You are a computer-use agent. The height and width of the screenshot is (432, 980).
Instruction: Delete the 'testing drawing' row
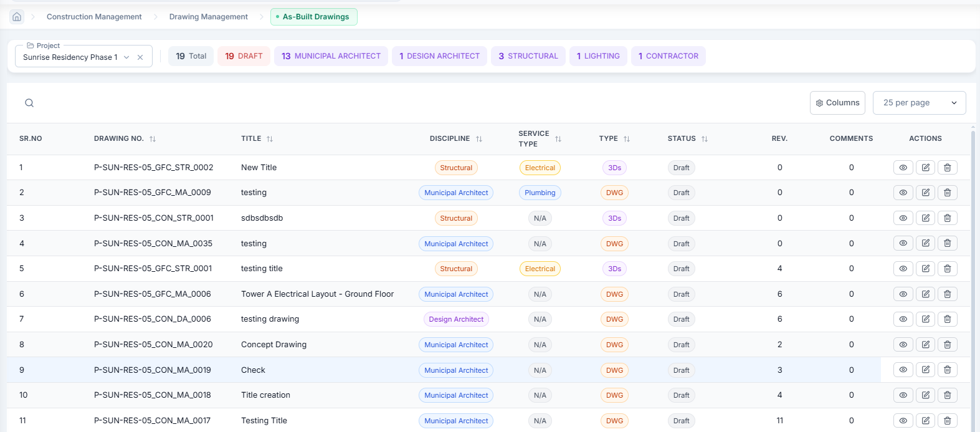click(948, 319)
